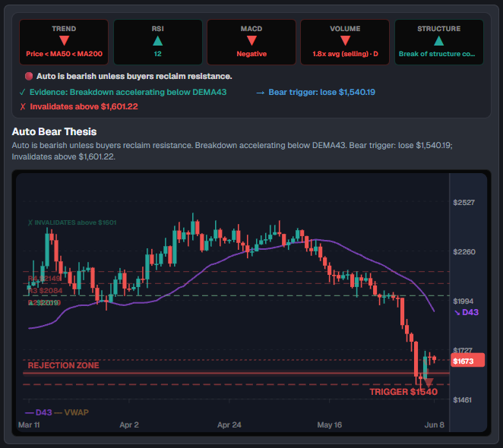
Task: Click the red down arrow under TREND
Action: click(64, 40)
